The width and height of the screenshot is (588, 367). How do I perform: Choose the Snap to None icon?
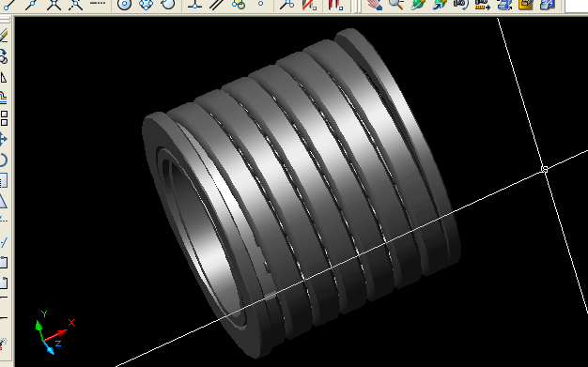309,5
